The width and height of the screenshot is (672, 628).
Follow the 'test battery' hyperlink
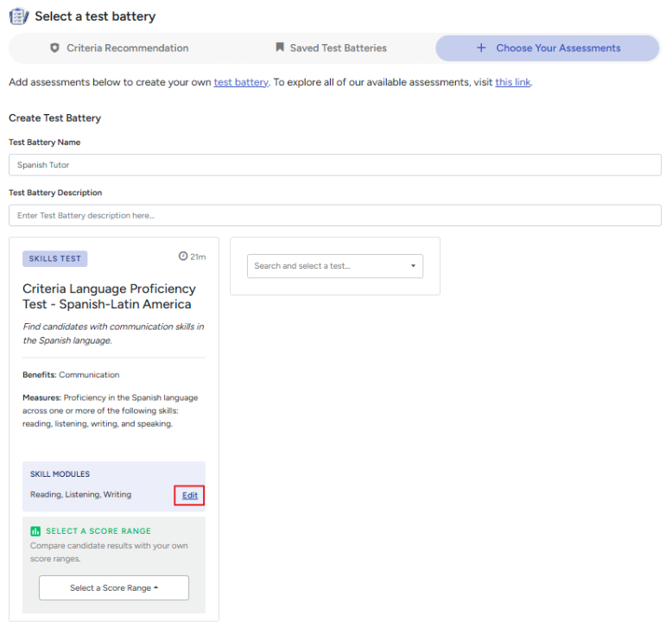coord(241,82)
